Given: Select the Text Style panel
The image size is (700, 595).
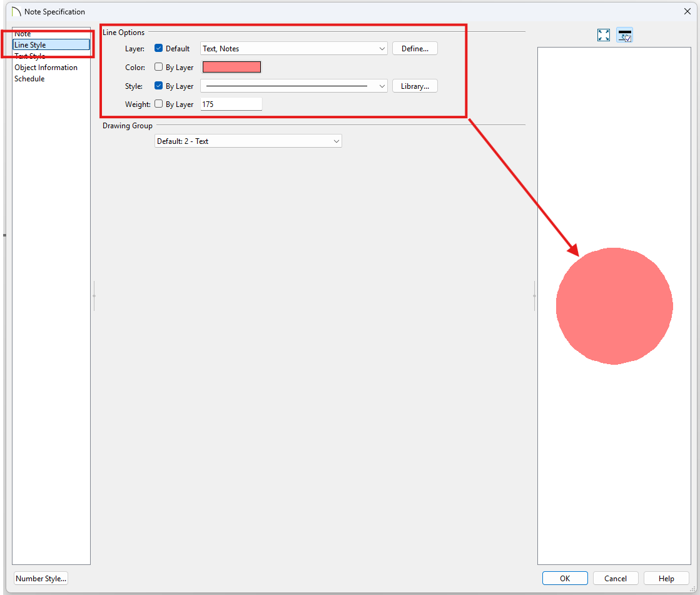Looking at the screenshot, I should coord(30,56).
